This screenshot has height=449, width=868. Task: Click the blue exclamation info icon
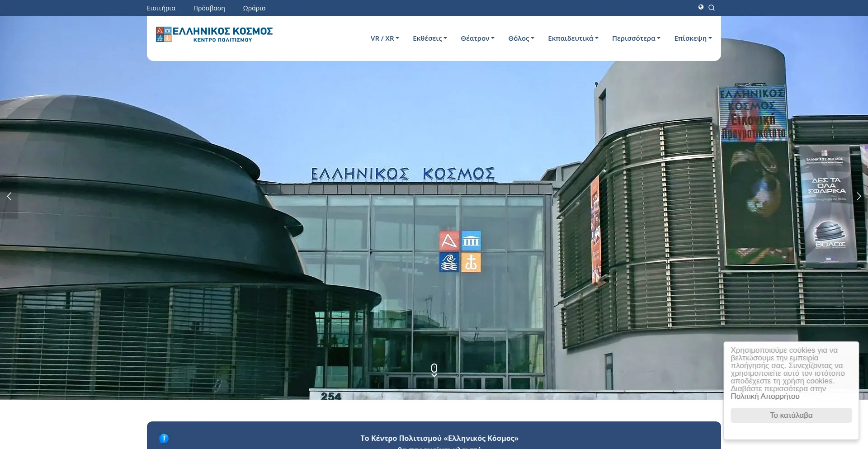tap(164, 438)
